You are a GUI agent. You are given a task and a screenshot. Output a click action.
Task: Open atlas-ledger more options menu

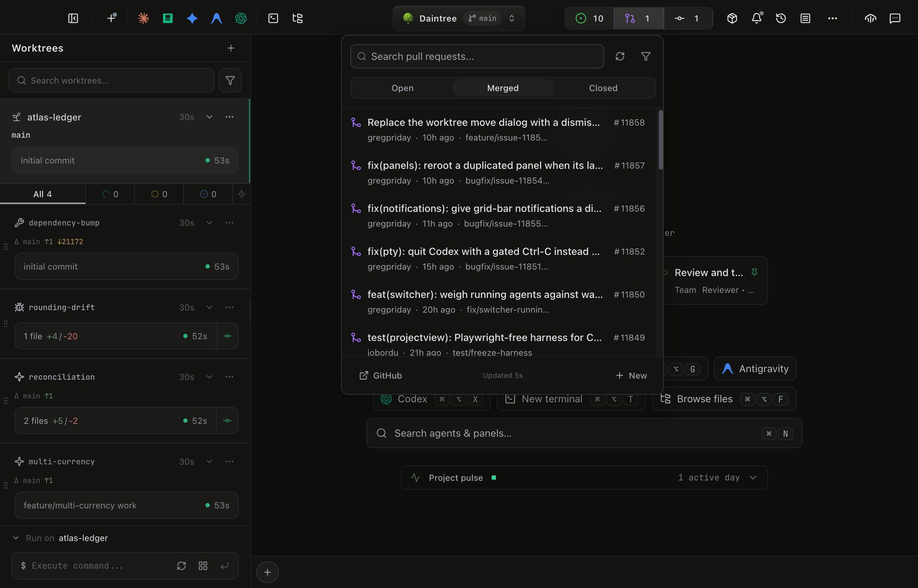tap(229, 117)
